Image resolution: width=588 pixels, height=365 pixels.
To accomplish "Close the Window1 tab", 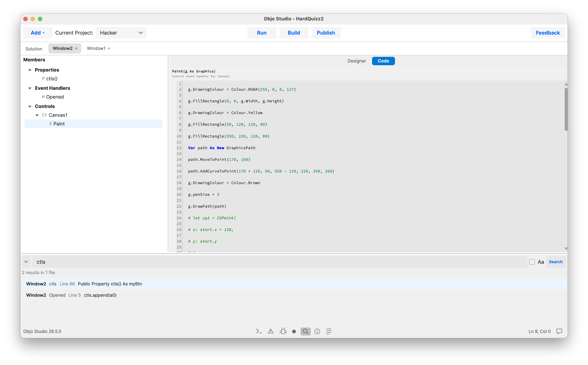I will coord(109,48).
